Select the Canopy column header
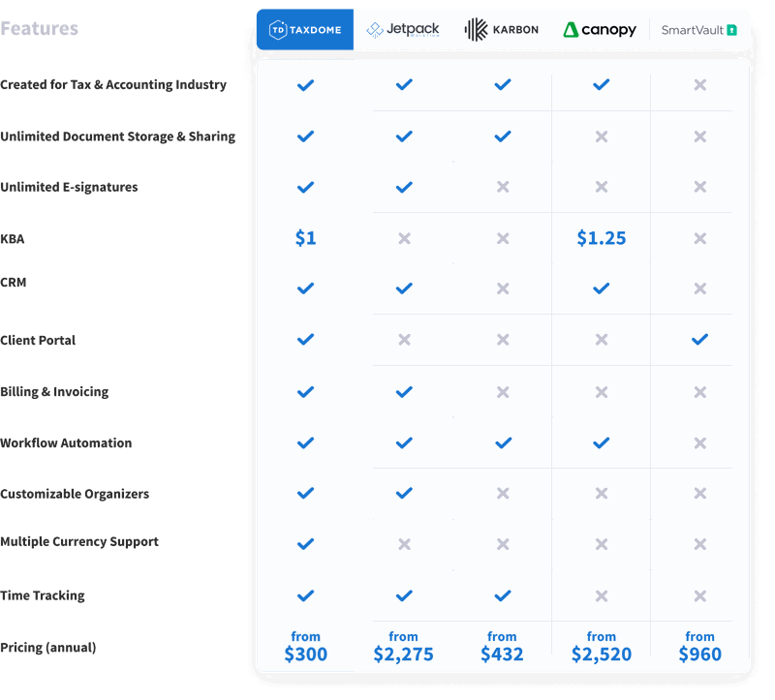This screenshot has height=700, width=775. pos(600,30)
